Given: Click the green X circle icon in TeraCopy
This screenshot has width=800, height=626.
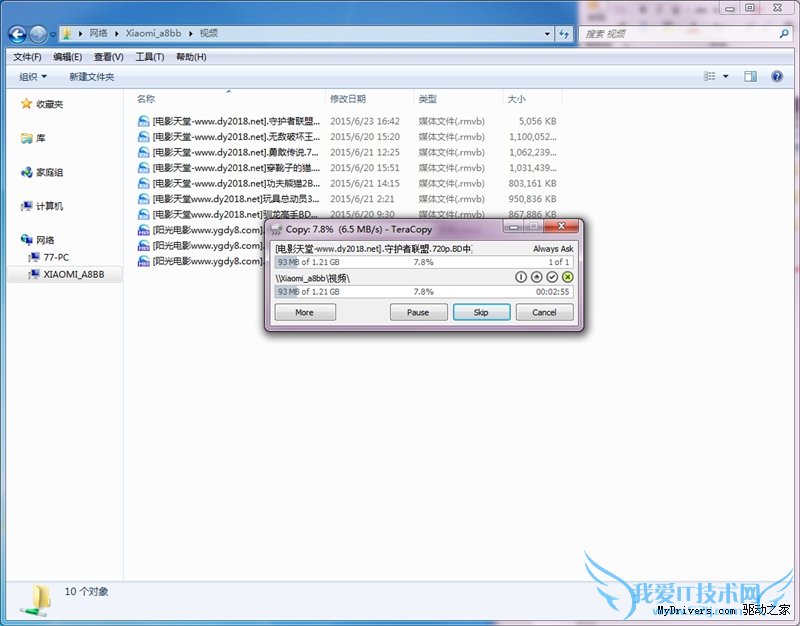Looking at the screenshot, I should point(567,277).
